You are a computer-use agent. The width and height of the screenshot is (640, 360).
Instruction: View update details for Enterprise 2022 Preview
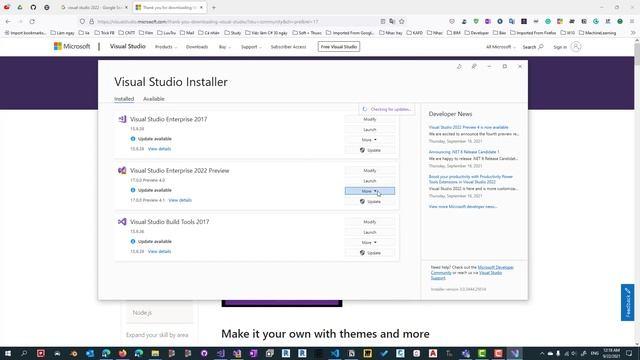180,200
